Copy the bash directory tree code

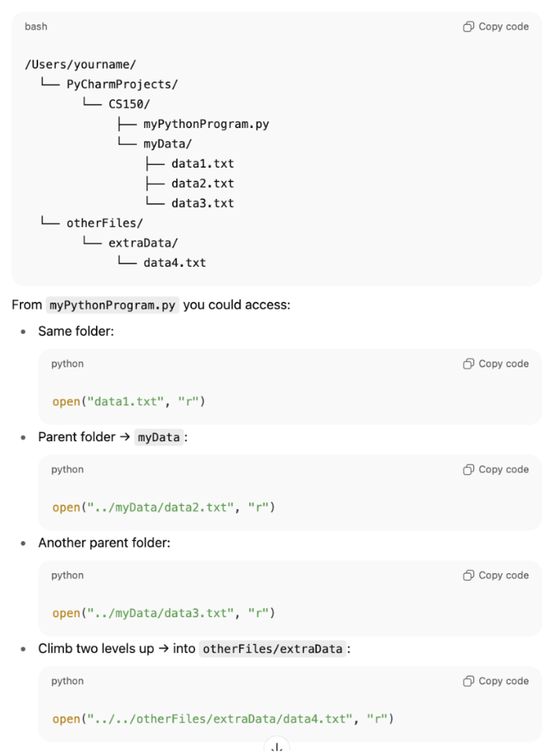(496, 27)
